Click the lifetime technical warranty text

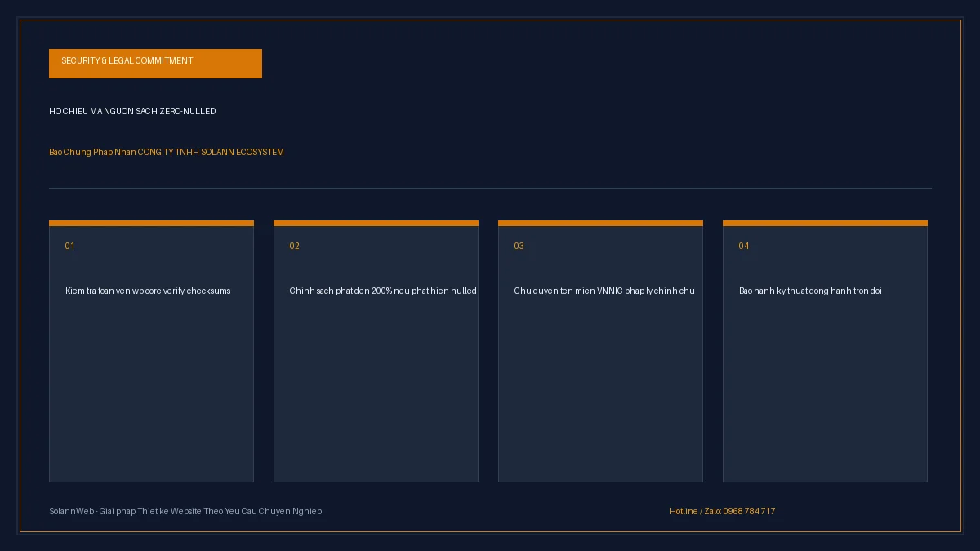(810, 291)
